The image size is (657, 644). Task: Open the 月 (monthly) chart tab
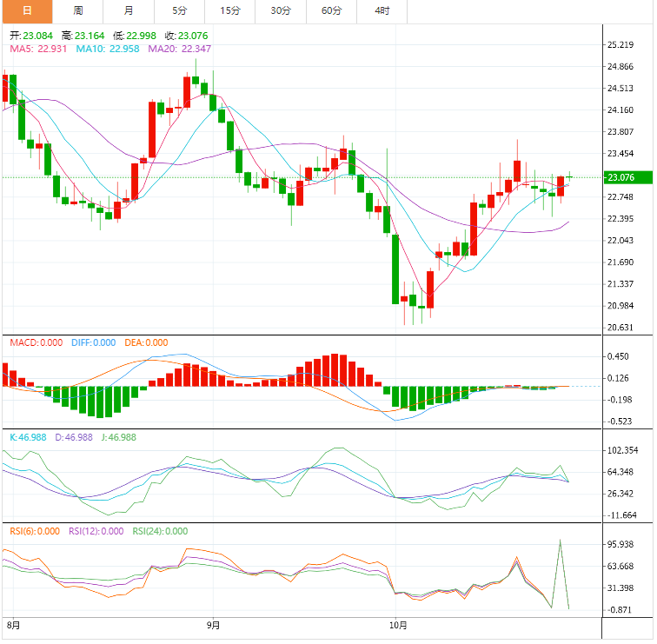(x=129, y=10)
